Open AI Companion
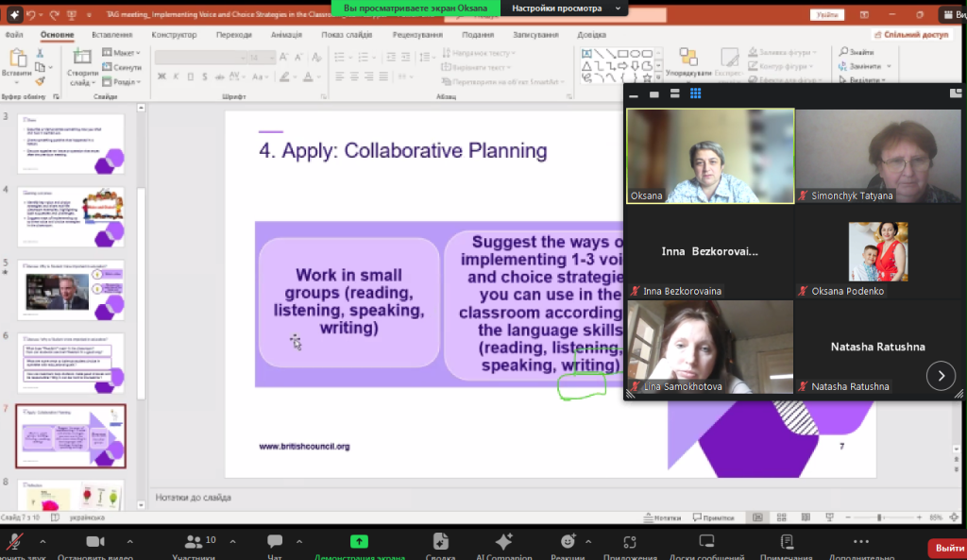This screenshot has height=560, width=967. (503, 541)
